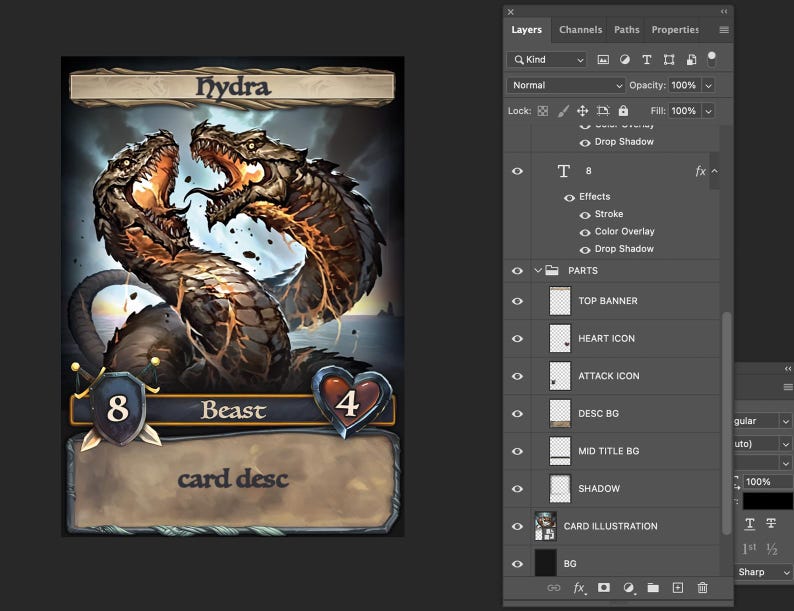
Task: Open Layers panel hamburger menu
Action: tap(724, 30)
